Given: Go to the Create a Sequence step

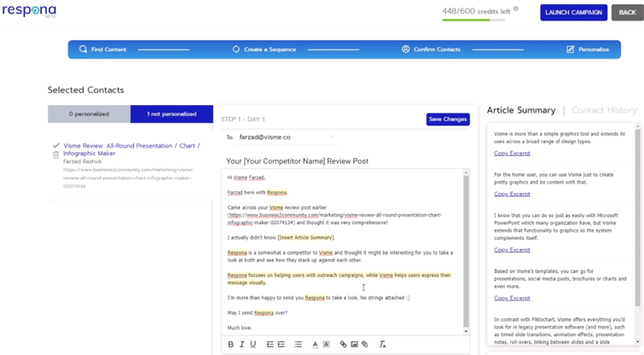Looking at the screenshot, I should (x=264, y=49).
